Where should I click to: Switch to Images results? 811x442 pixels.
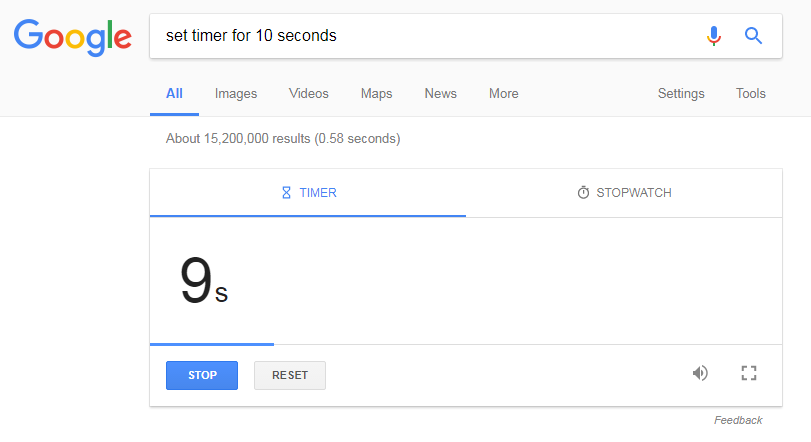(236, 94)
